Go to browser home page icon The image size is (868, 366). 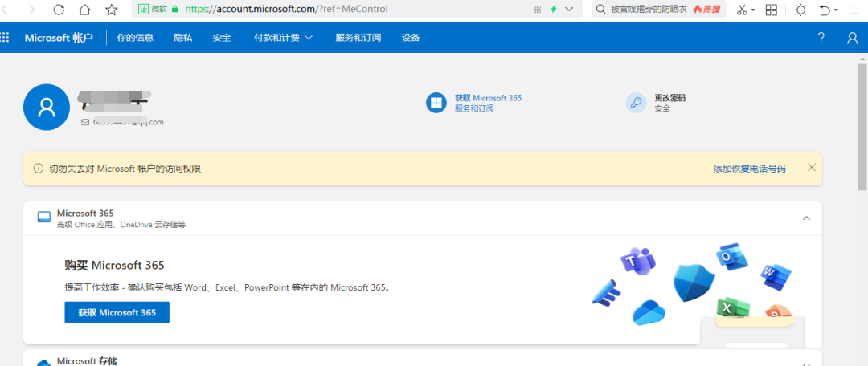pos(84,10)
